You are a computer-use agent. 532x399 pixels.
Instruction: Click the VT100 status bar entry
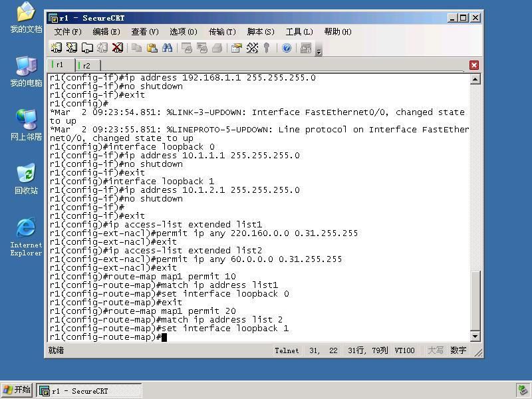pyautogui.click(x=404, y=350)
